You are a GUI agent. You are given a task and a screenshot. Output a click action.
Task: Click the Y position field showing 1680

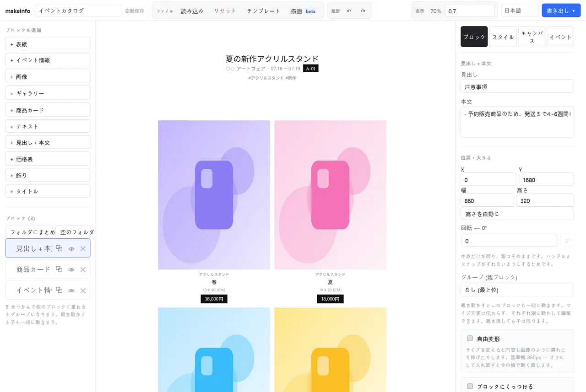tap(546, 179)
